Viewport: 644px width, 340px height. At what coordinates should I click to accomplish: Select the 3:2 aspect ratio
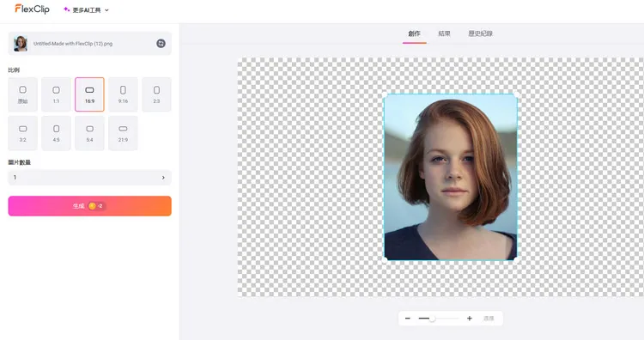point(22,133)
